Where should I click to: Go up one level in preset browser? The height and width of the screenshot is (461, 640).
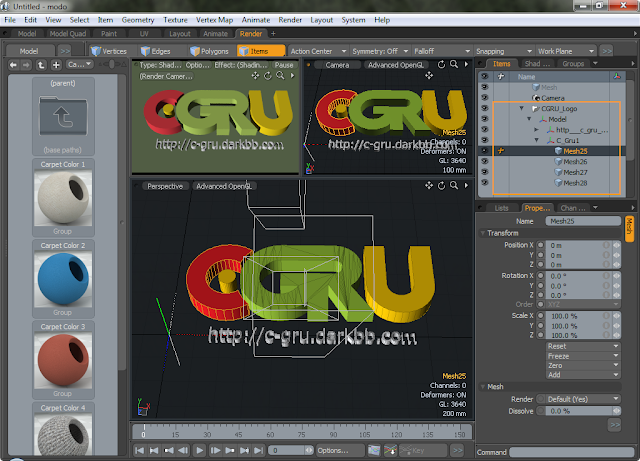pos(41,65)
